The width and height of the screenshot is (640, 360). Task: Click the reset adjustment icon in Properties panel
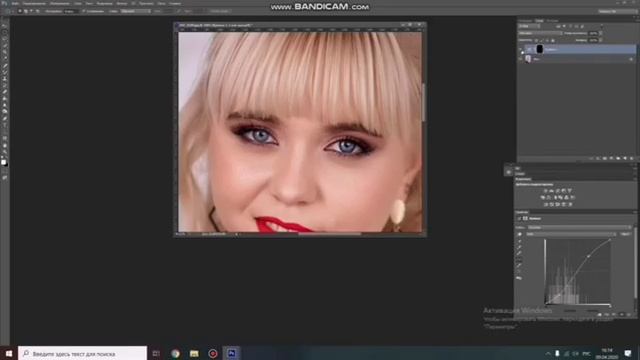click(614, 314)
